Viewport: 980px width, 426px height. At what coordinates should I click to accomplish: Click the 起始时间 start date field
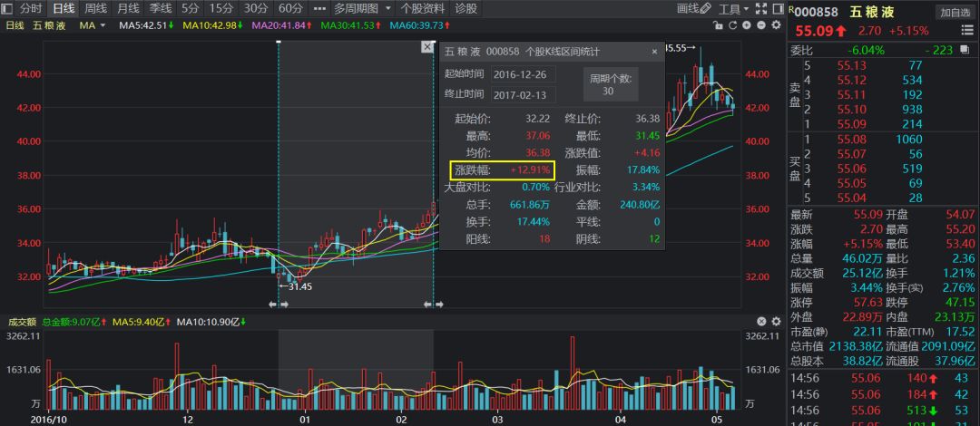click(x=524, y=74)
